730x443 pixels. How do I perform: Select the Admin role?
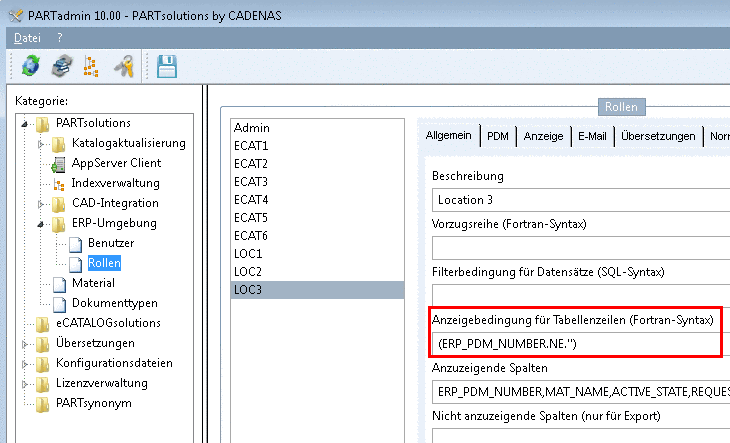click(317, 128)
